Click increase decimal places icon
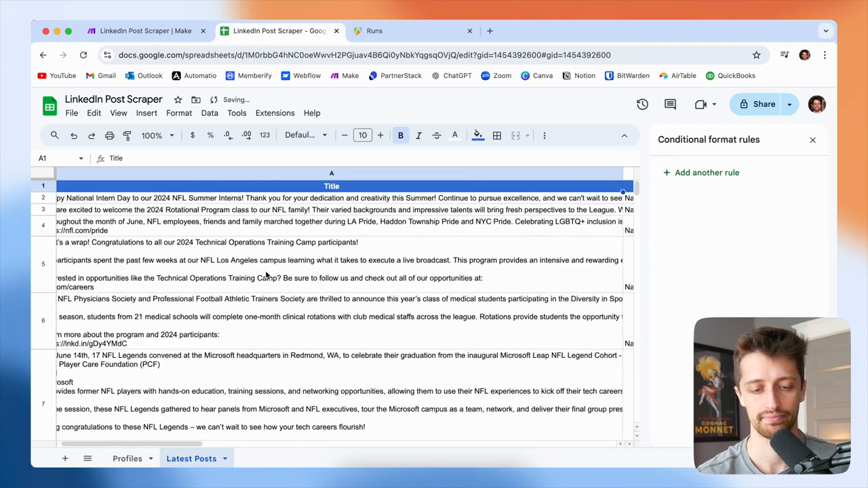868x488 pixels. click(x=246, y=136)
